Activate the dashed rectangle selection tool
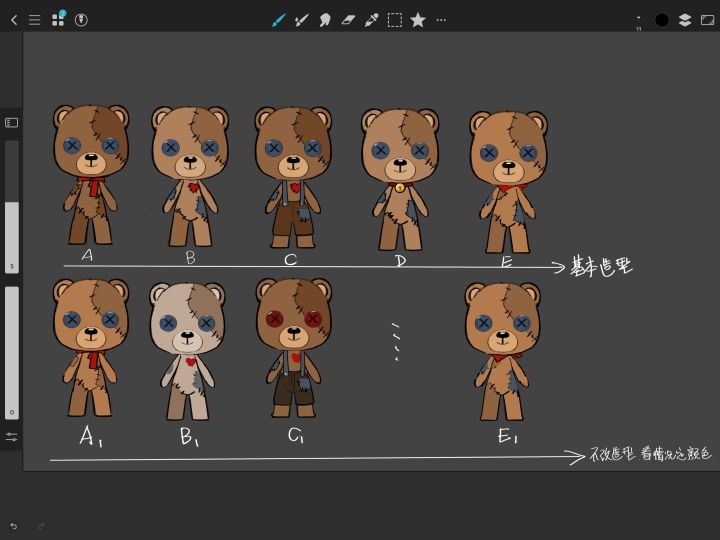This screenshot has width=720, height=540. [x=395, y=20]
